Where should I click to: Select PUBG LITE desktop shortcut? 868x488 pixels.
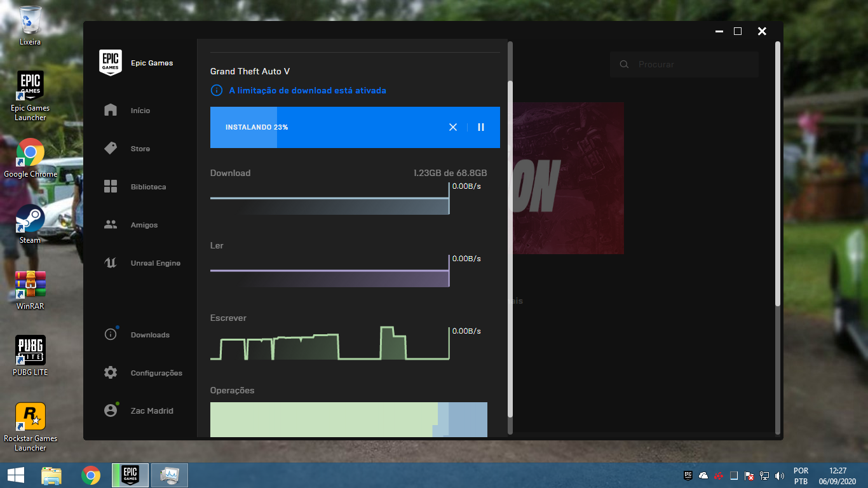pyautogui.click(x=30, y=356)
